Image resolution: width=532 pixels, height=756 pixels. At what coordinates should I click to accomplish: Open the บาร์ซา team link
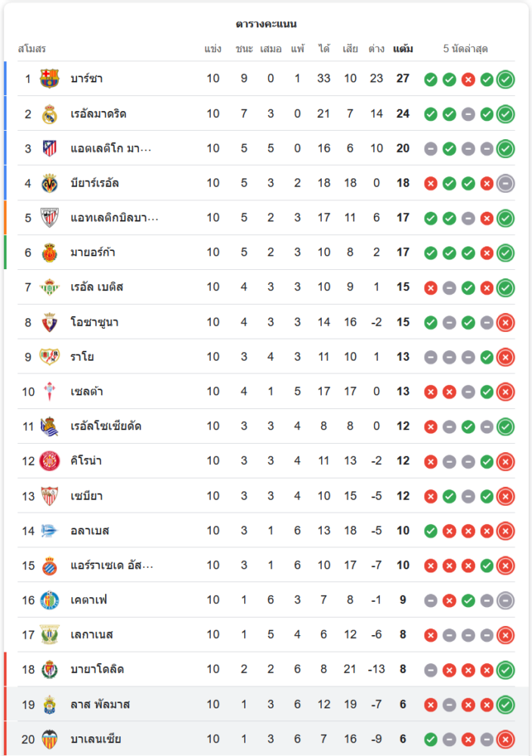click(87, 79)
